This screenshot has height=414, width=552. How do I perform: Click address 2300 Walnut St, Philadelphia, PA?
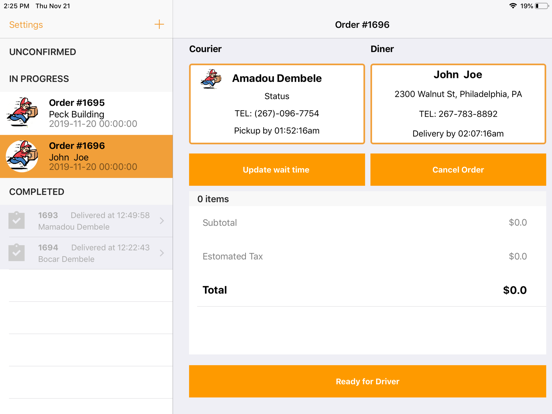click(458, 94)
